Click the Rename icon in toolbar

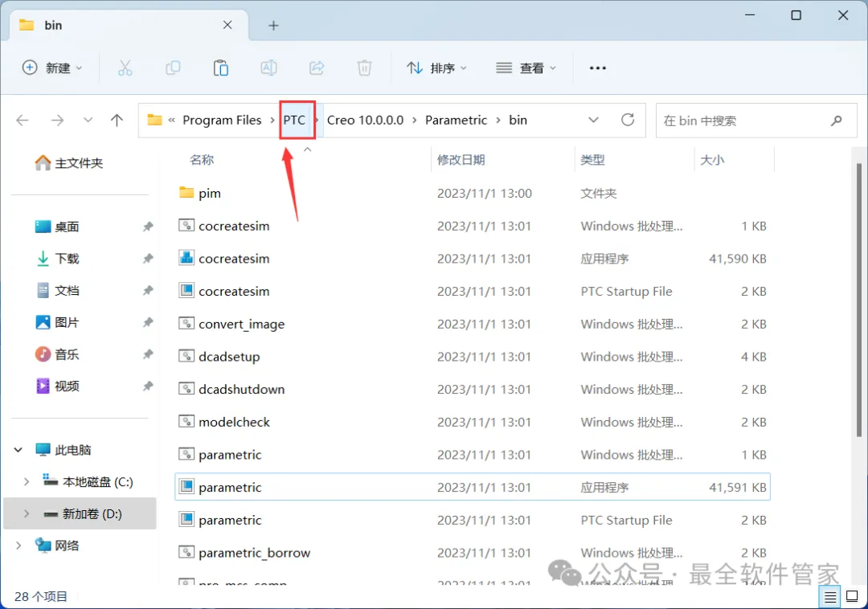pyautogui.click(x=268, y=68)
